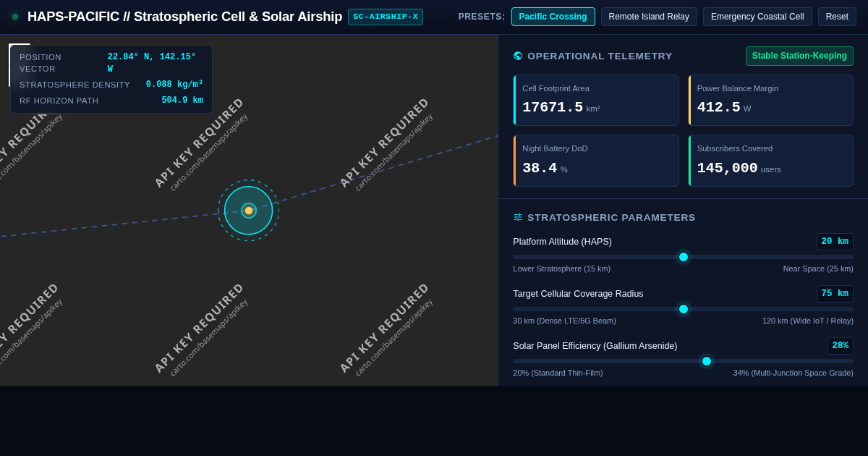The image size is (868, 456).
Task: Click the airship marker on the map
Action: click(x=249, y=211)
